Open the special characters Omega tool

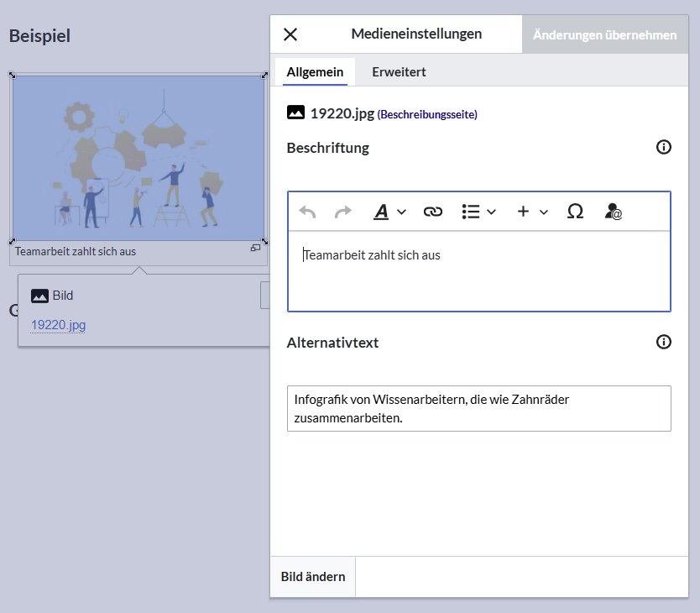pyautogui.click(x=575, y=212)
